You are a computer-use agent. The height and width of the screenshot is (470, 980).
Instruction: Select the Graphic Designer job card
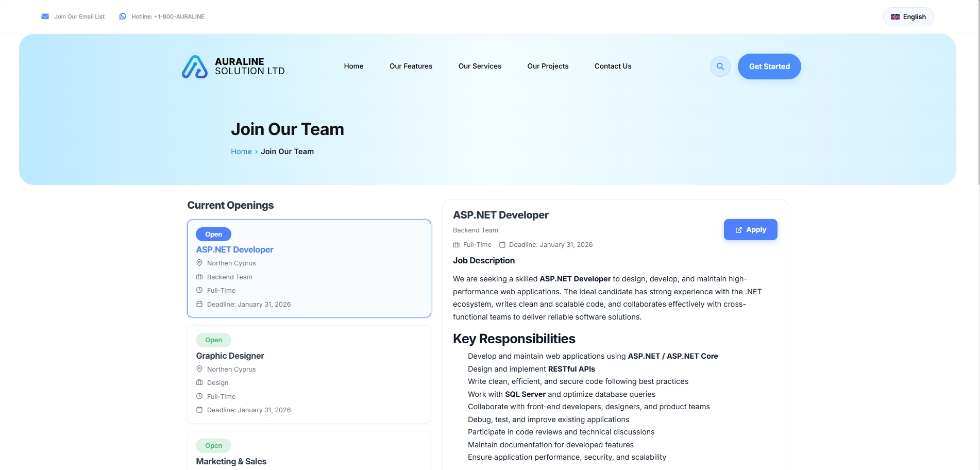pyautogui.click(x=309, y=374)
